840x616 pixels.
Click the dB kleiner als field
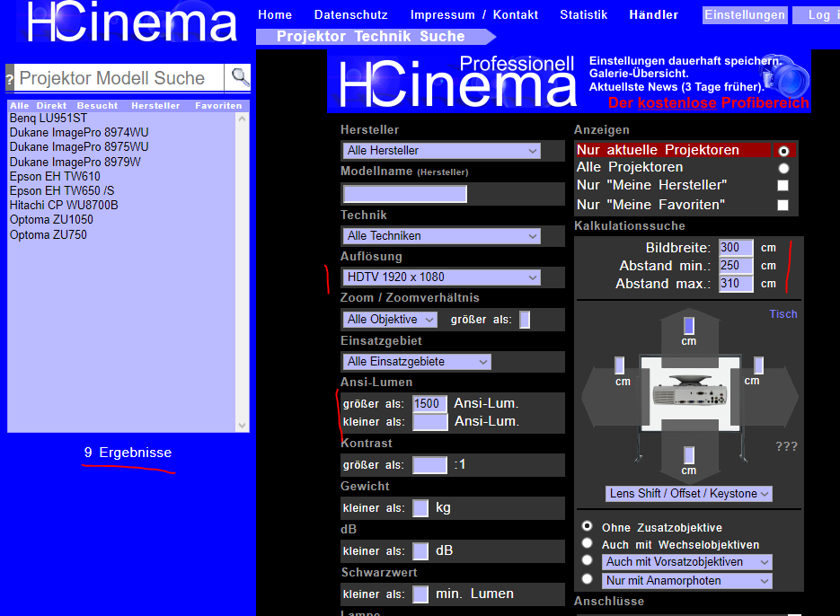pyautogui.click(x=420, y=550)
